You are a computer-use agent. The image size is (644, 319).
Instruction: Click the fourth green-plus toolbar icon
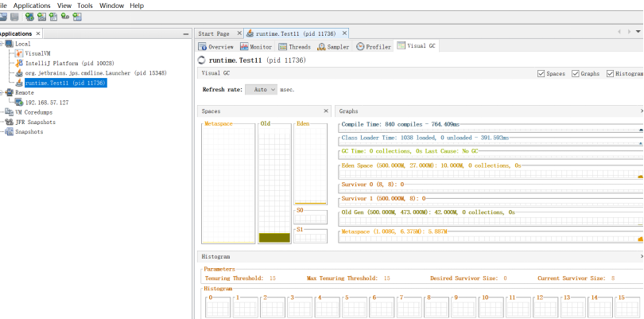tap(65, 17)
